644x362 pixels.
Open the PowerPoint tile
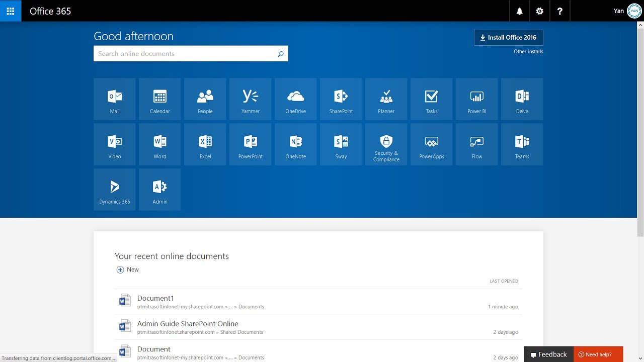(251, 144)
